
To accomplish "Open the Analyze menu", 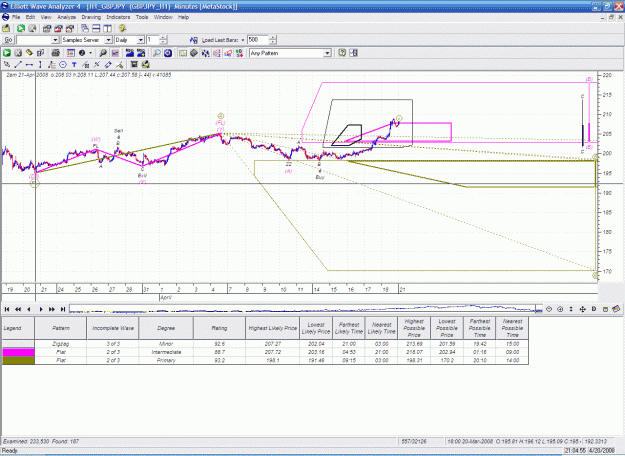I will coord(67,17).
